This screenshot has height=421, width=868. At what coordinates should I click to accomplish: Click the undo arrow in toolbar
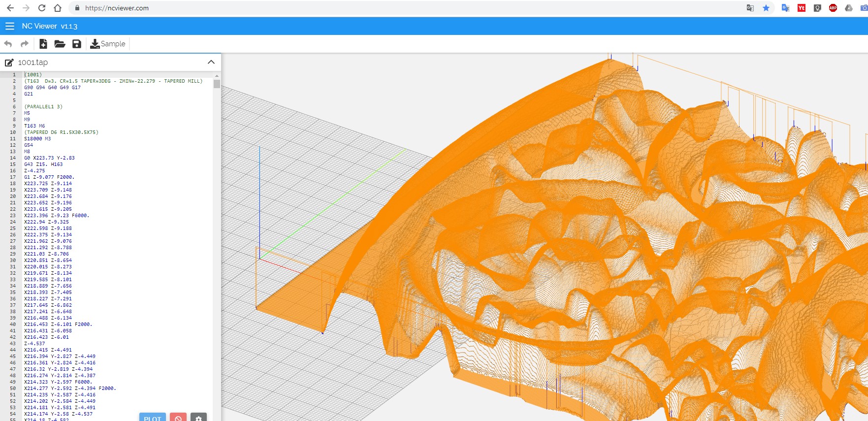[x=8, y=44]
